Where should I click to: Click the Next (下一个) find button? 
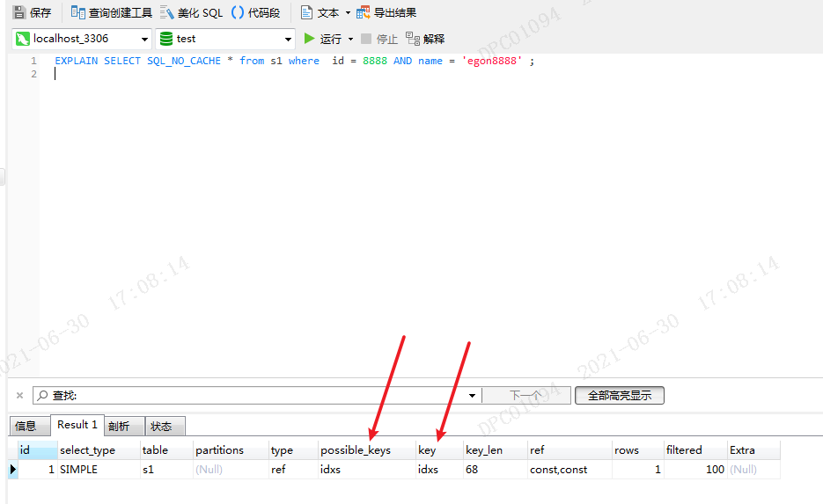point(525,396)
